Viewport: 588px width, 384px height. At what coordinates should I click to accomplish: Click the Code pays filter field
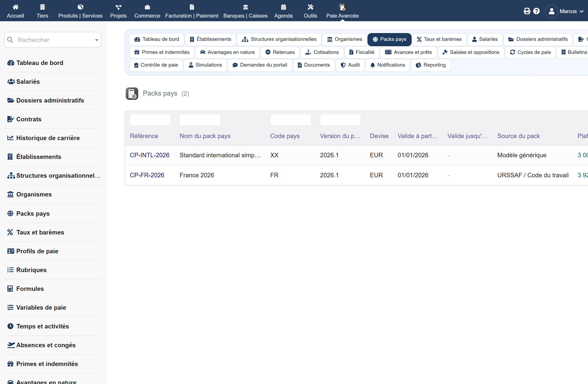[x=291, y=120]
